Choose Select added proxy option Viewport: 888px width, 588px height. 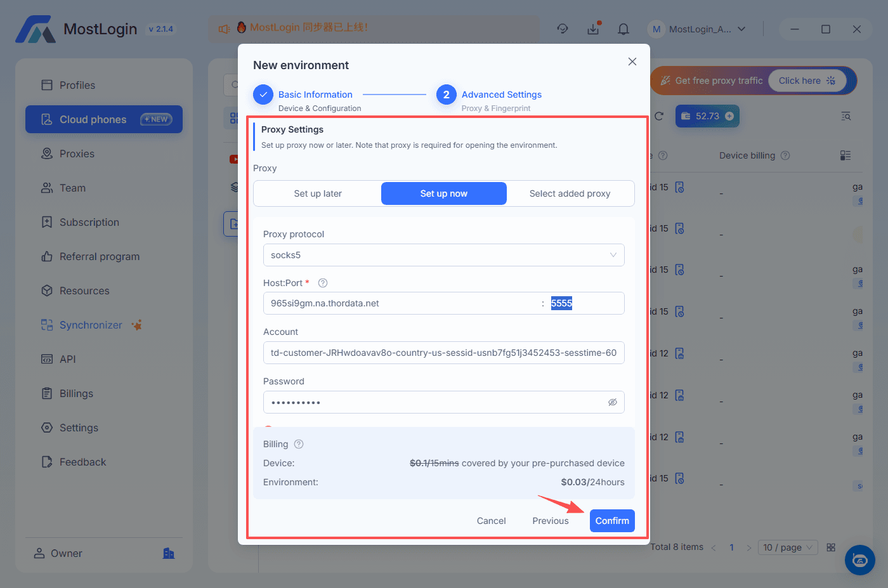(x=570, y=193)
